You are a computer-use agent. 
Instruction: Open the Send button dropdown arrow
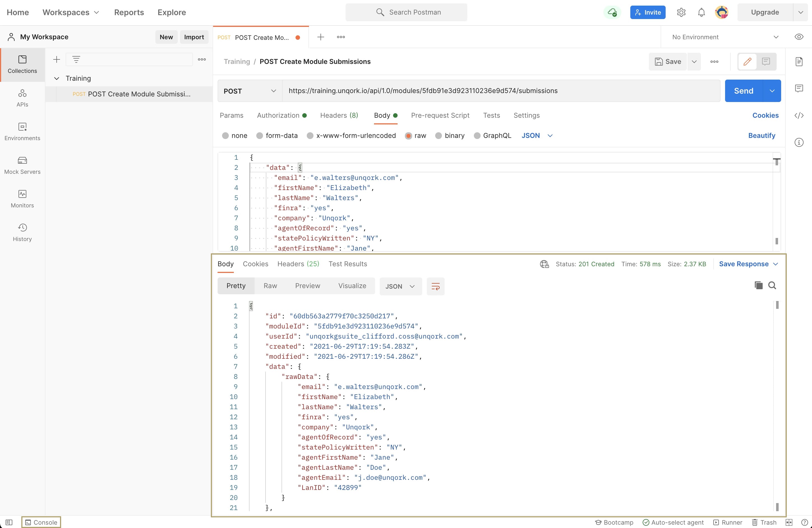click(x=772, y=91)
